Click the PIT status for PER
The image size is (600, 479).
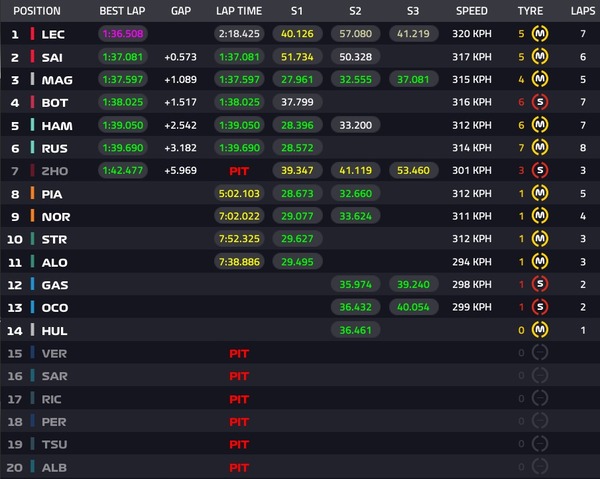(x=238, y=420)
